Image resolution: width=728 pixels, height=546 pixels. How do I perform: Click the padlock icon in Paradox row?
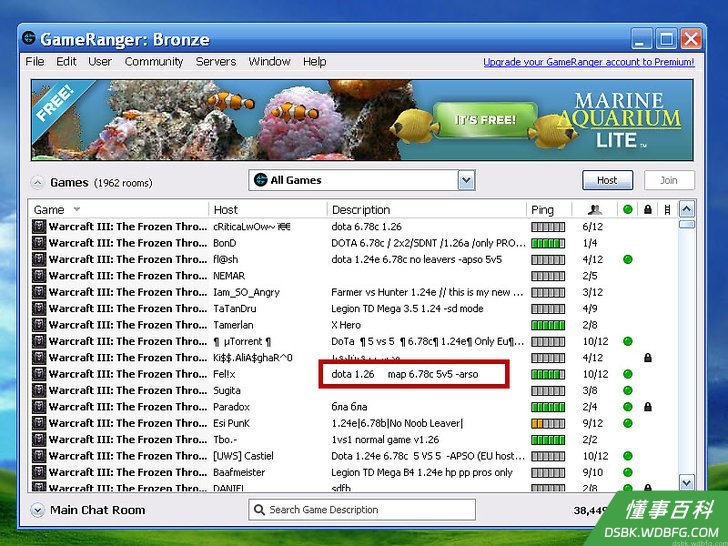click(648, 407)
